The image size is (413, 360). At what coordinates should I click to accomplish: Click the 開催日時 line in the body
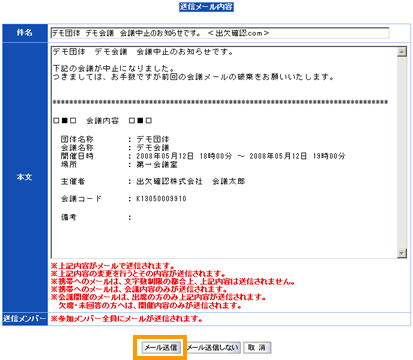(203, 156)
